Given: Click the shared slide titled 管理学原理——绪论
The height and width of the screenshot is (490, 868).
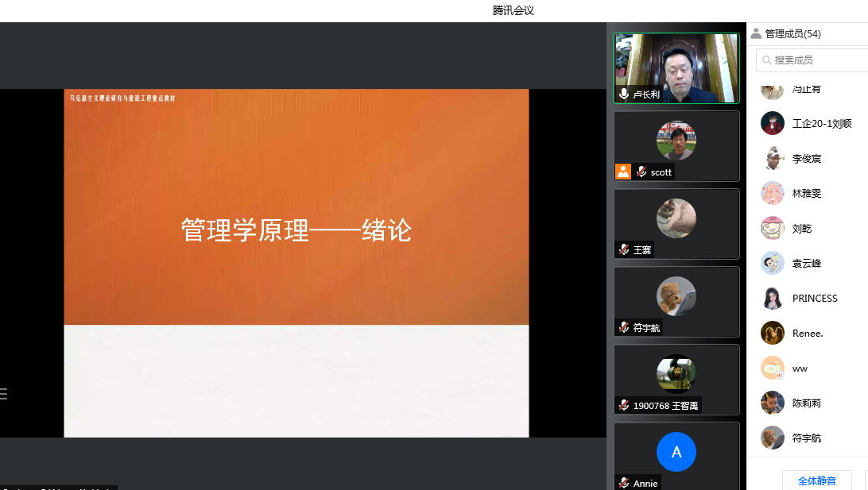Looking at the screenshot, I should [x=296, y=262].
